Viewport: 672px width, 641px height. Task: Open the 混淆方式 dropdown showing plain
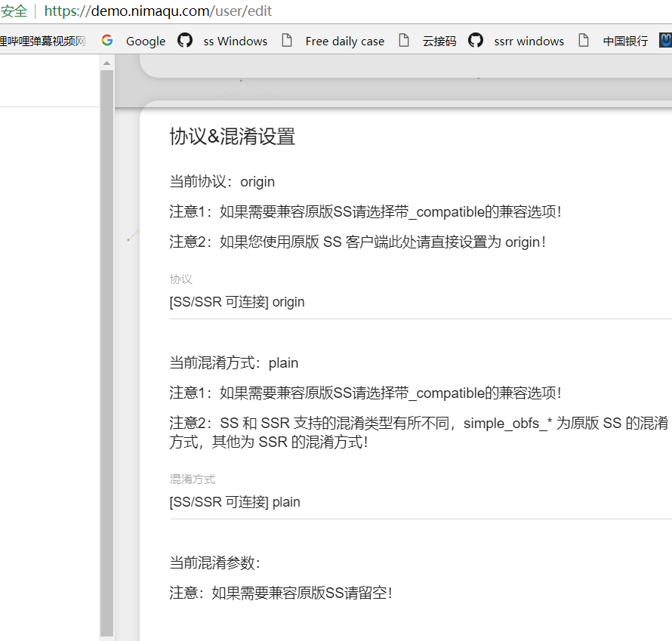pyautogui.click(x=421, y=502)
